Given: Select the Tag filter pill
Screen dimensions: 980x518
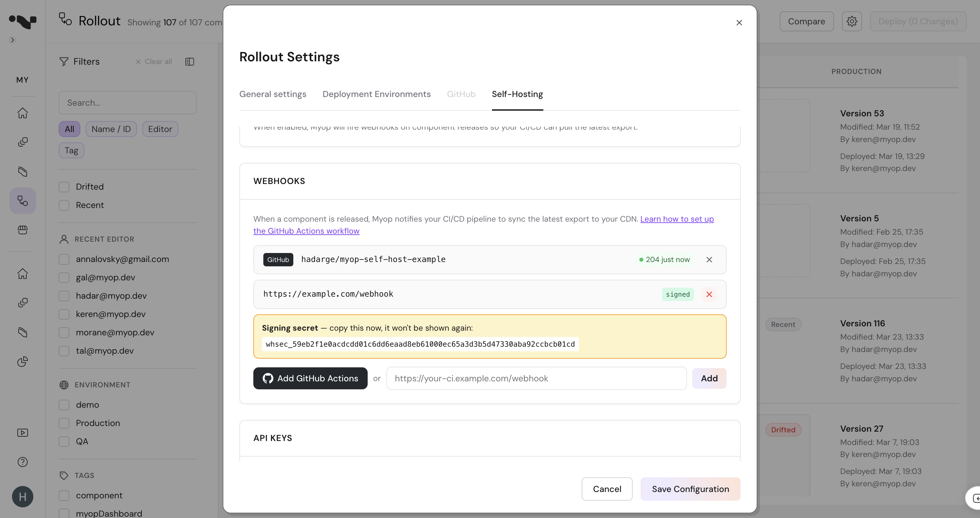Looking at the screenshot, I should pyautogui.click(x=71, y=150).
